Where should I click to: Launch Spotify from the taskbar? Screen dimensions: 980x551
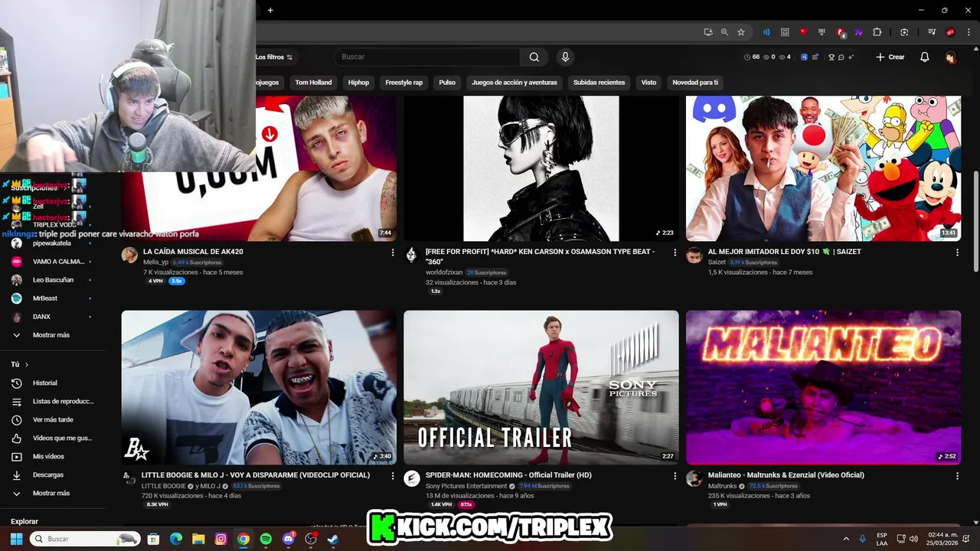[x=266, y=539]
